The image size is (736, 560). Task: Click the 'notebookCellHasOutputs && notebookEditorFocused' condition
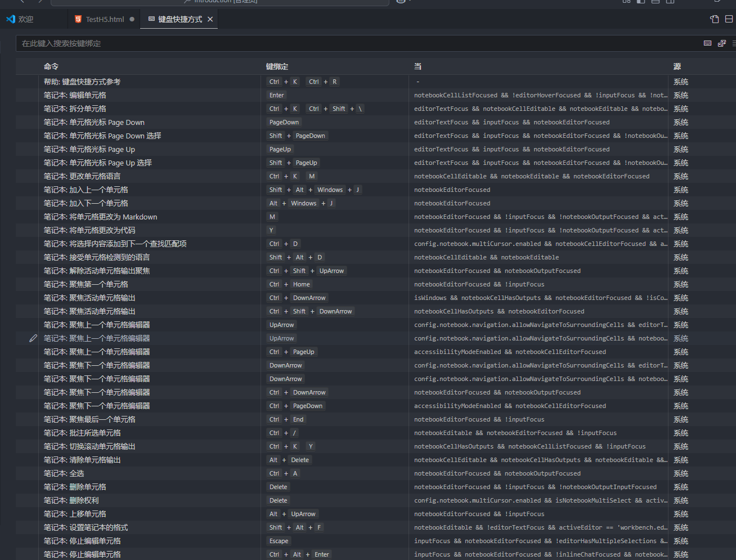click(x=499, y=311)
